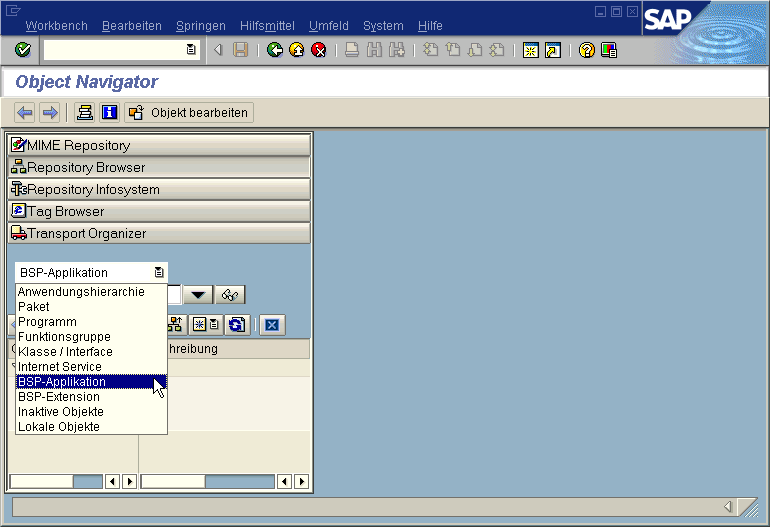Collapse command field with left triangle
The height and width of the screenshot is (527, 770).
click(x=219, y=50)
